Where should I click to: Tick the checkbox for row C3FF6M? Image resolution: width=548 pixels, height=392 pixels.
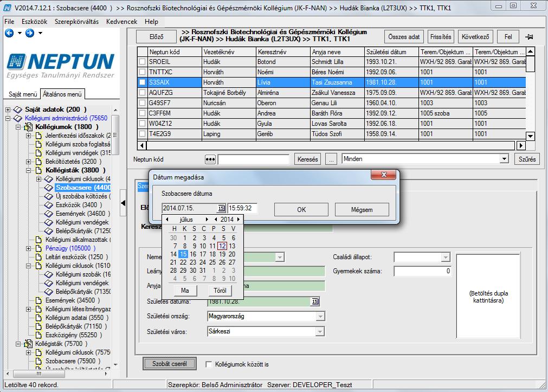pos(142,113)
